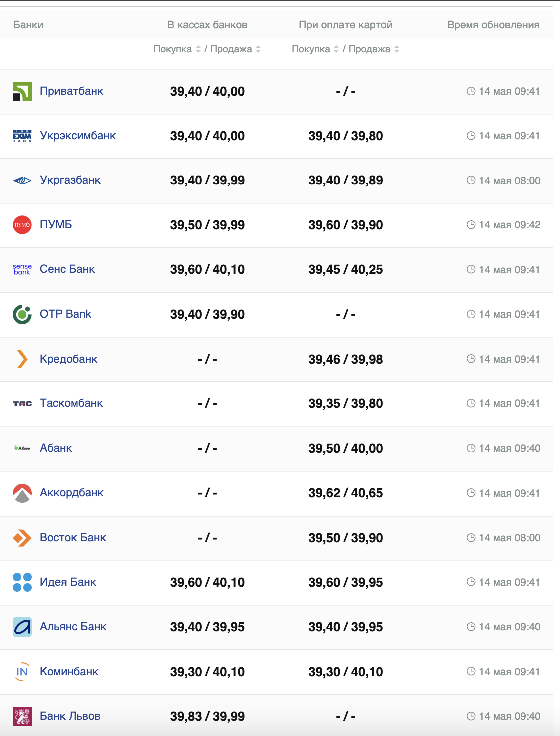Click the Банк Львов lion logo
The image size is (560, 736).
(x=22, y=716)
